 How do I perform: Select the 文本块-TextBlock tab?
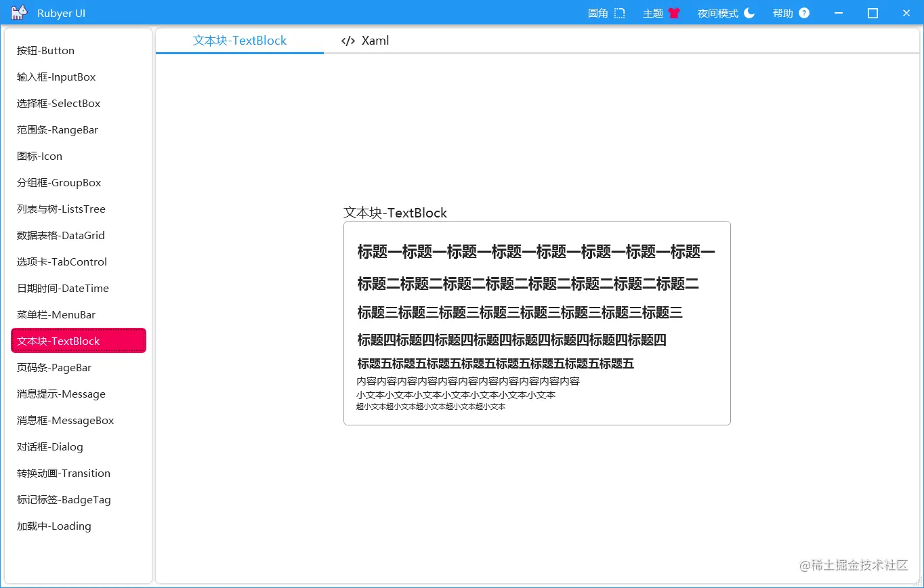pos(239,41)
